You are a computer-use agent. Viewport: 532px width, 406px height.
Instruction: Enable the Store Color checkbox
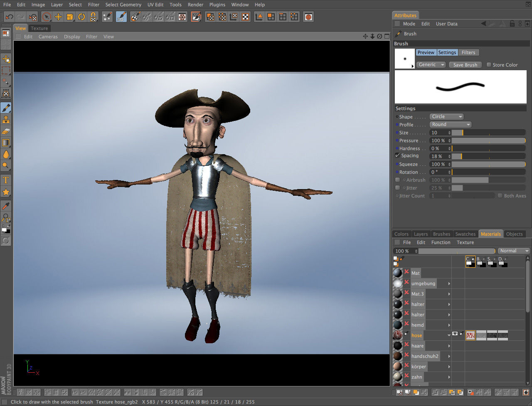(x=489, y=65)
